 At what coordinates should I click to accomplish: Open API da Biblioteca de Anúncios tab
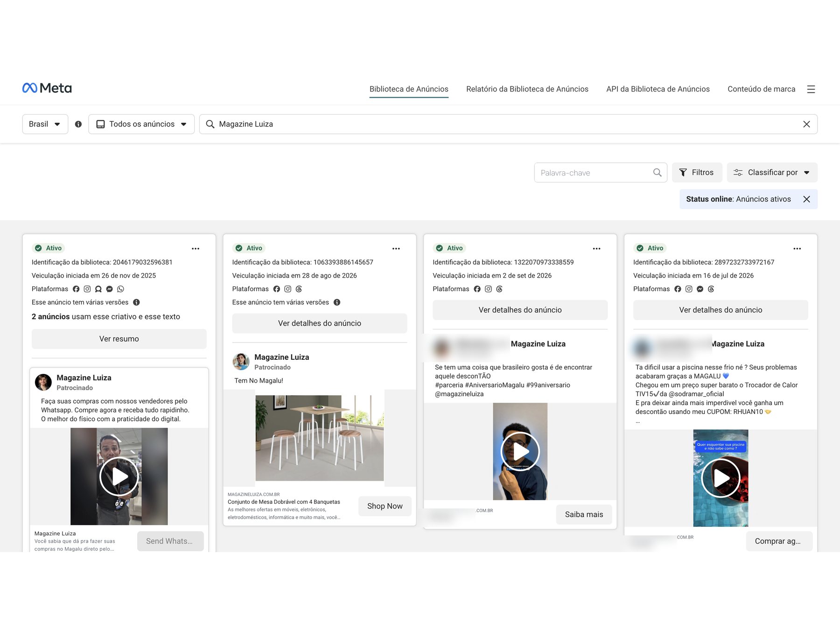658,89
